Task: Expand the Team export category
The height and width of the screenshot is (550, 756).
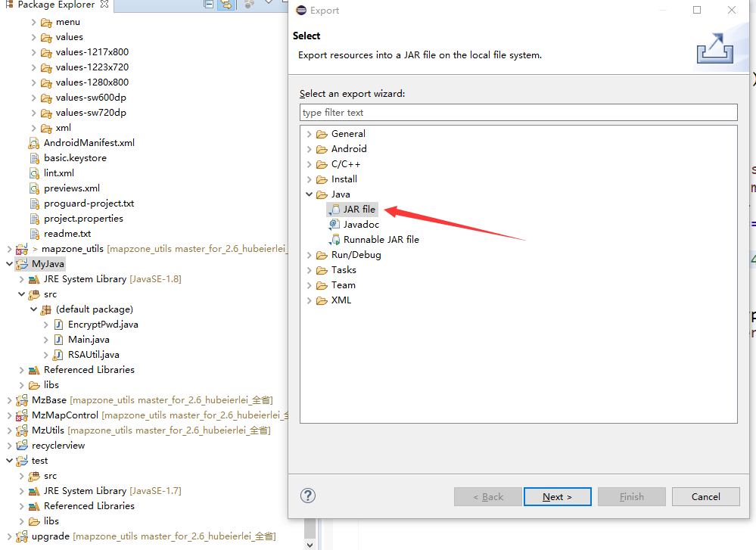Action: coord(310,284)
